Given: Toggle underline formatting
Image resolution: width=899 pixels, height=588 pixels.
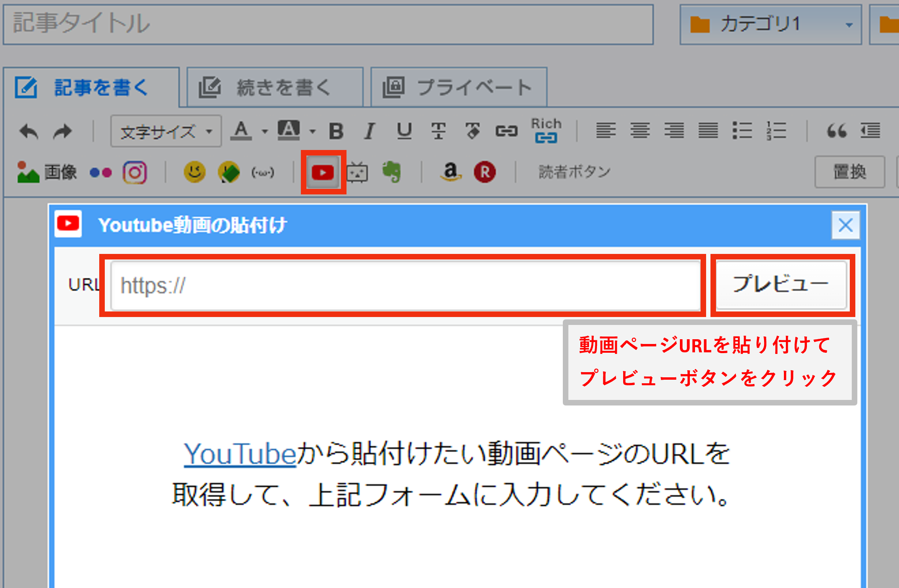Looking at the screenshot, I should [404, 131].
